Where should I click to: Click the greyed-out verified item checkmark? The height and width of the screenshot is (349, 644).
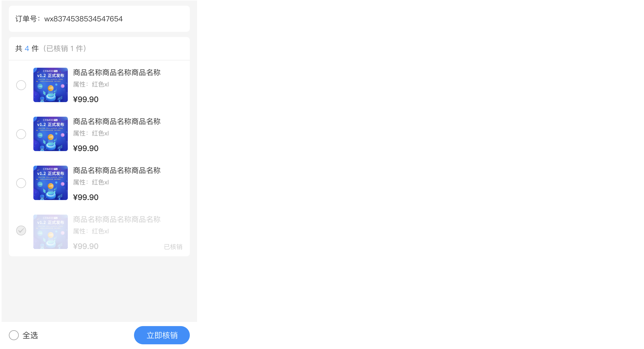(x=21, y=230)
